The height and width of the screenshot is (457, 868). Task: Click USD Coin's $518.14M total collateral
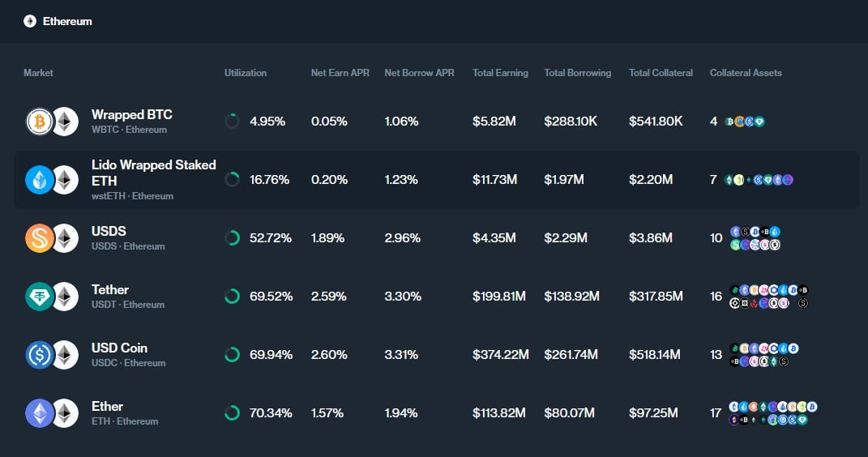(x=656, y=355)
